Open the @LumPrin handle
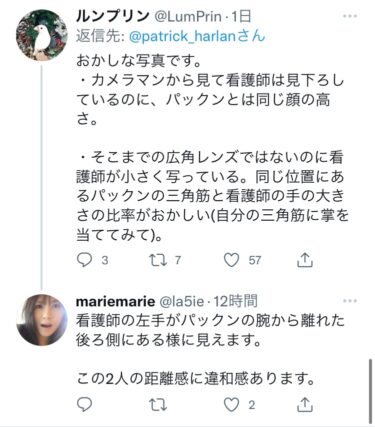Screen dimensions: 375x427 click(x=188, y=17)
